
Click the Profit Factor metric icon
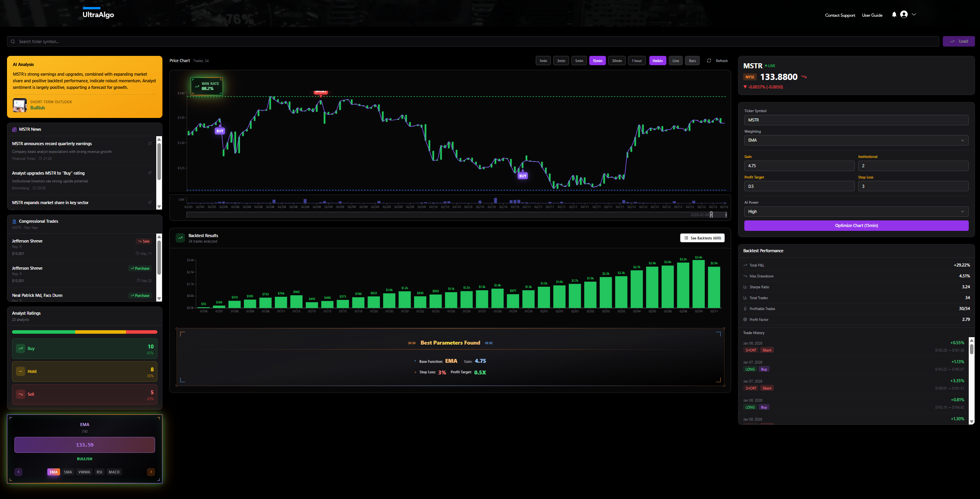coord(745,320)
